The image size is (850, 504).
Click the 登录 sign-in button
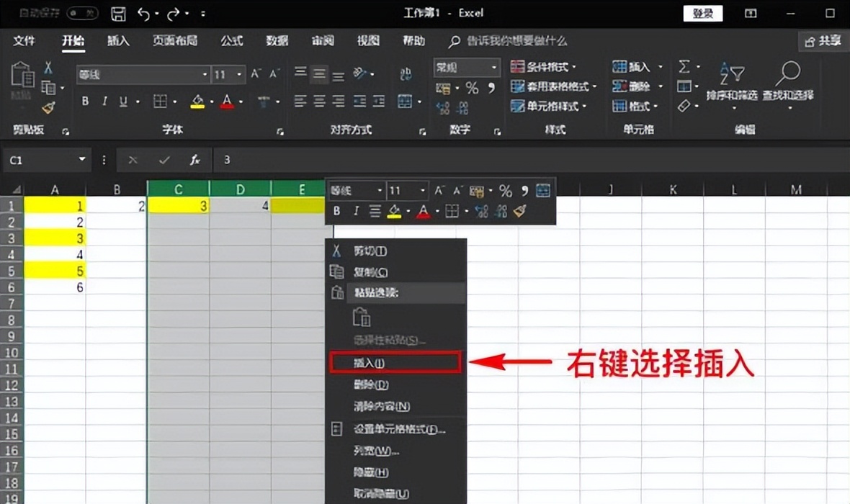(x=702, y=13)
